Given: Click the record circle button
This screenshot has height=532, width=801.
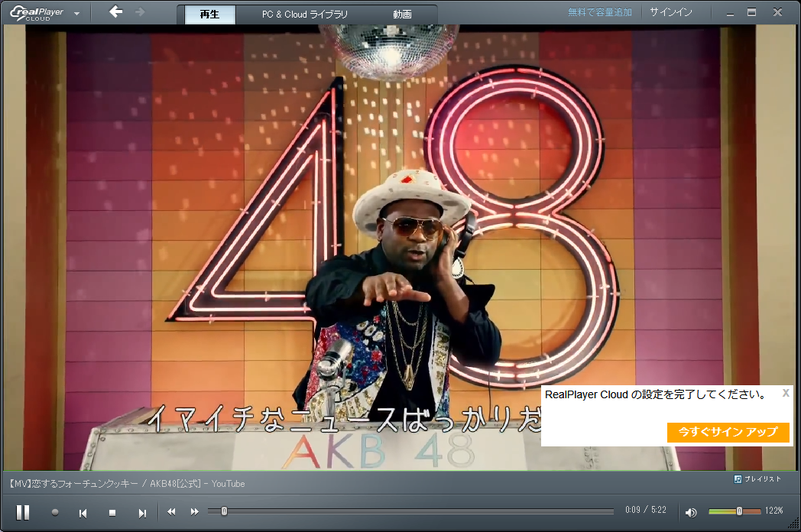Looking at the screenshot, I should (55, 512).
